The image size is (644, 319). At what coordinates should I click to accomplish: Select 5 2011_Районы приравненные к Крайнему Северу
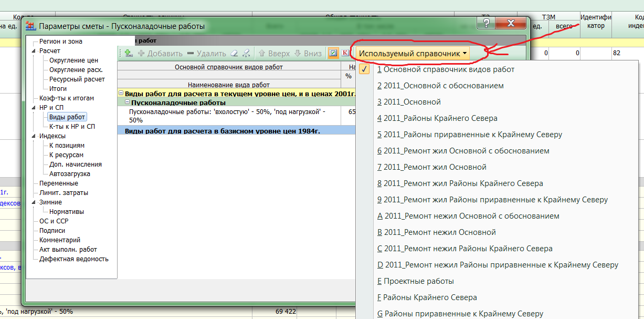coord(470,135)
